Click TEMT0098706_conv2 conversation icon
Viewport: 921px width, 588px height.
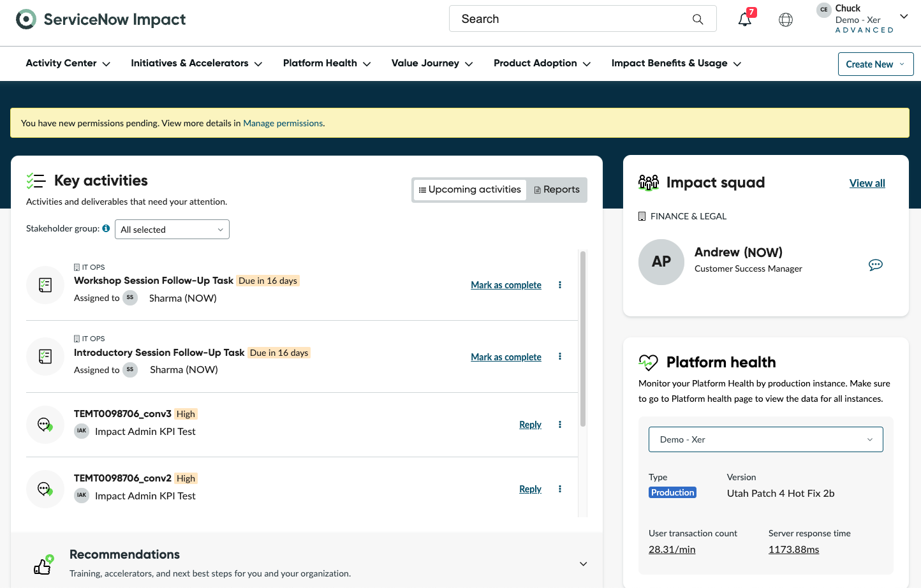point(45,489)
